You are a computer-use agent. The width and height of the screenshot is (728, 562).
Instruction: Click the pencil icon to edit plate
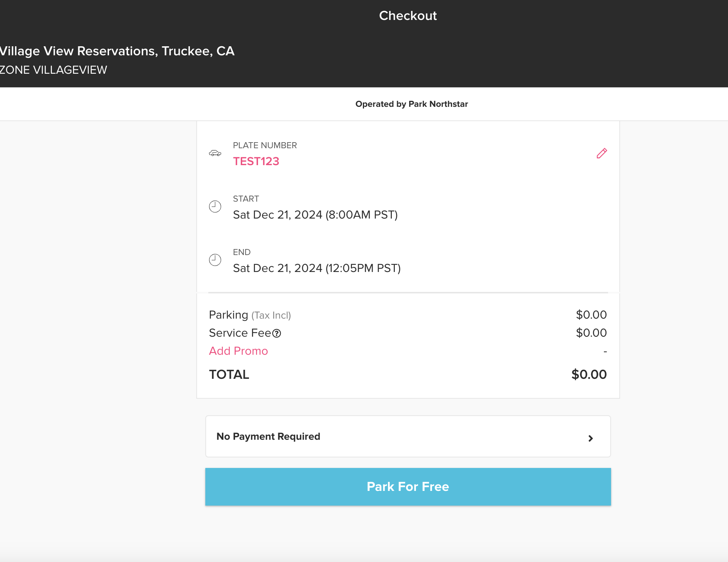602,153
